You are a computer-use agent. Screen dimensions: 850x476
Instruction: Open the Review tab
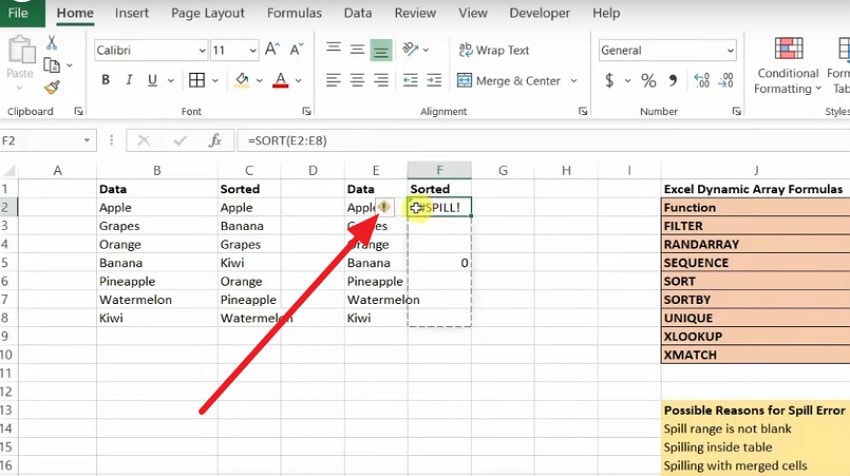pyautogui.click(x=415, y=13)
